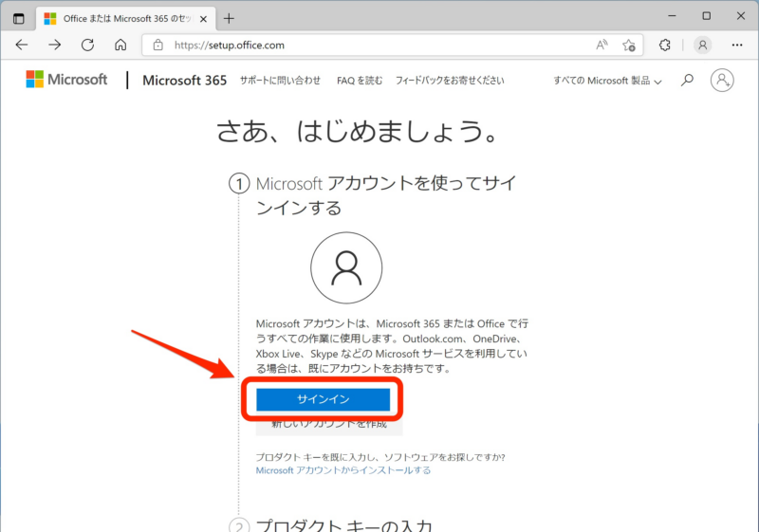This screenshot has width=759, height=532.
Task: Add this page to favorites
Action: pyautogui.click(x=629, y=45)
